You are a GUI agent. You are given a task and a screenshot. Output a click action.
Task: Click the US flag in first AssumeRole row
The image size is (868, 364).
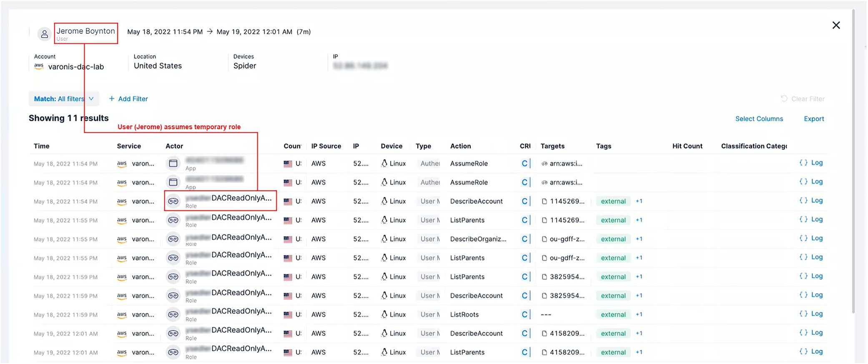point(288,164)
